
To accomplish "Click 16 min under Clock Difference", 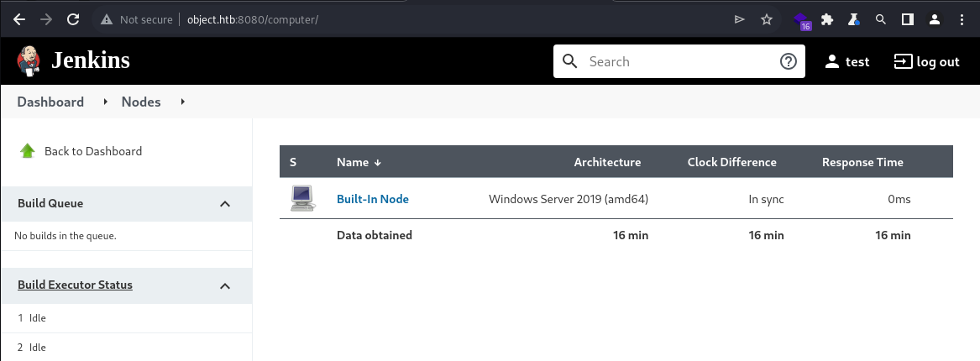I will click(x=766, y=235).
